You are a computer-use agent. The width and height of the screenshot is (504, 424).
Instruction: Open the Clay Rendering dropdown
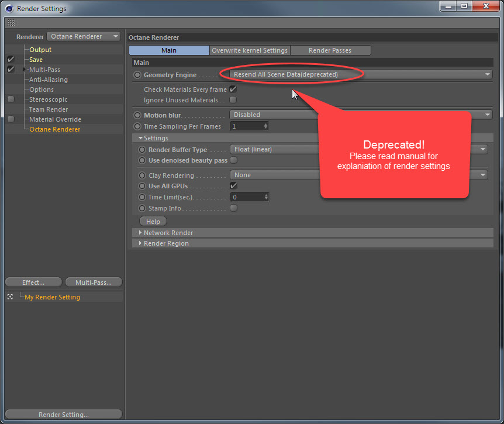tap(359, 175)
